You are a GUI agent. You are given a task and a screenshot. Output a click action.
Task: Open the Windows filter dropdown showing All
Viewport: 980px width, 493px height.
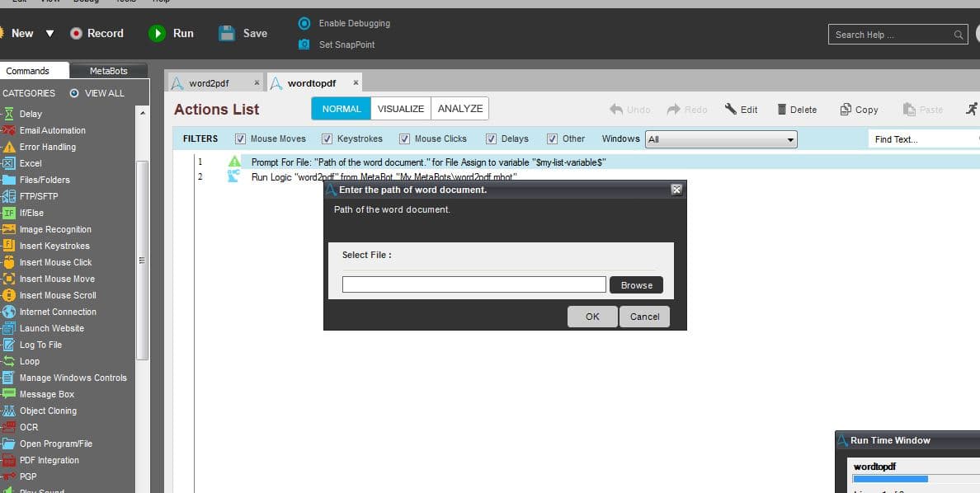(x=721, y=139)
